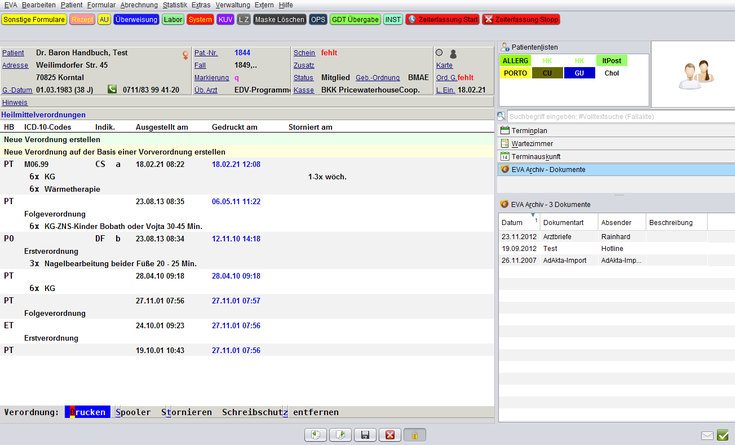735x445 pixels.
Task: Click the second green-arrow document button at bottom
Action: (x=340, y=435)
